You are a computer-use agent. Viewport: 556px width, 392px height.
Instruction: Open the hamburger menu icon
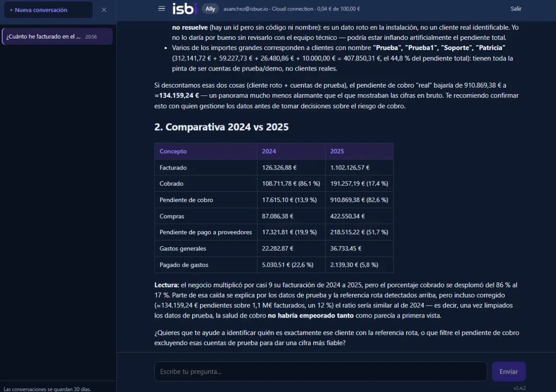[x=162, y=9]
